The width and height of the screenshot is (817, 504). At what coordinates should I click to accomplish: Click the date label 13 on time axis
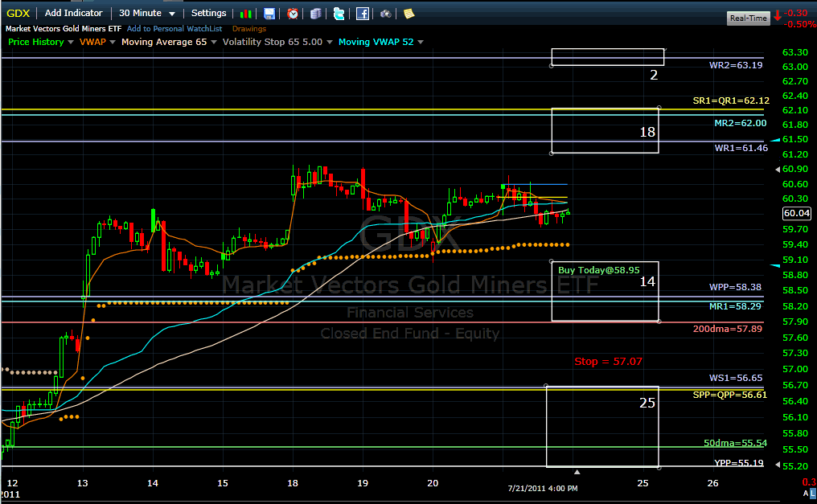(82, 483)
